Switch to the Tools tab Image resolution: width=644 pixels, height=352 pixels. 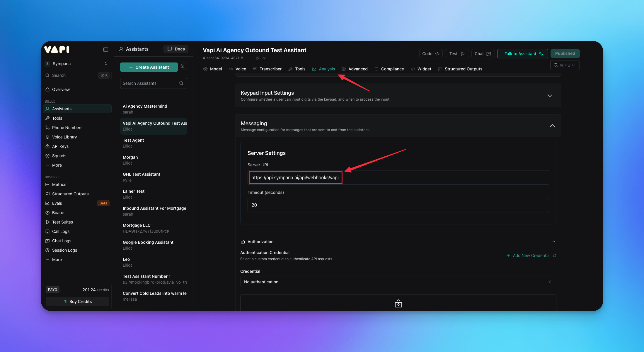click(x=297, y=69)
